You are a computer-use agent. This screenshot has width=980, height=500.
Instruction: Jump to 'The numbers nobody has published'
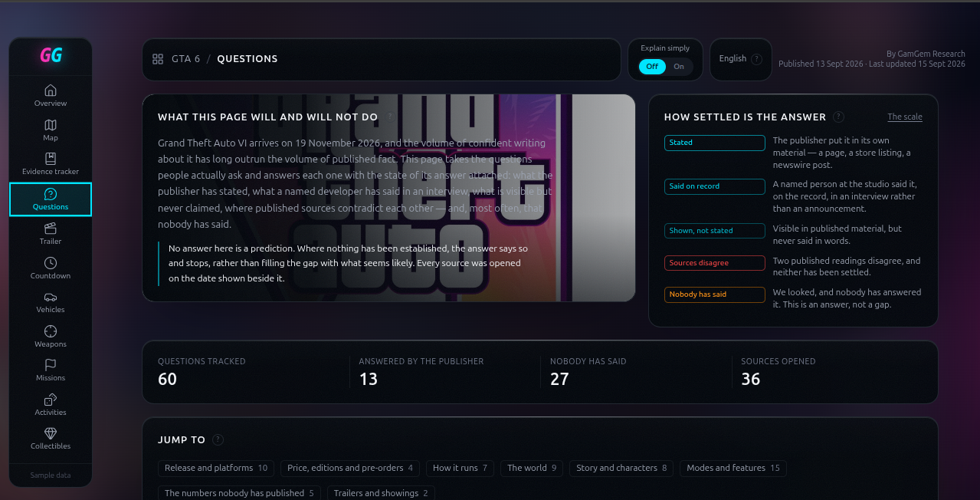click(x=240, y=493)
